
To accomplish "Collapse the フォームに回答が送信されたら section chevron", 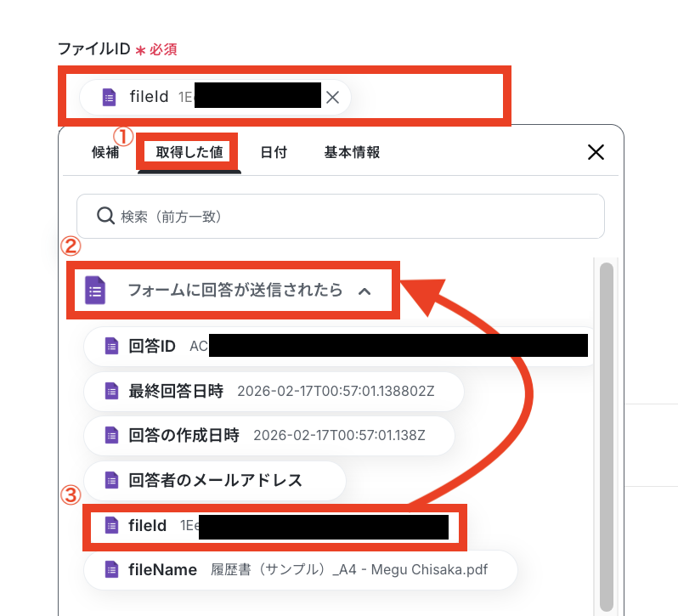I will [364, 291].
